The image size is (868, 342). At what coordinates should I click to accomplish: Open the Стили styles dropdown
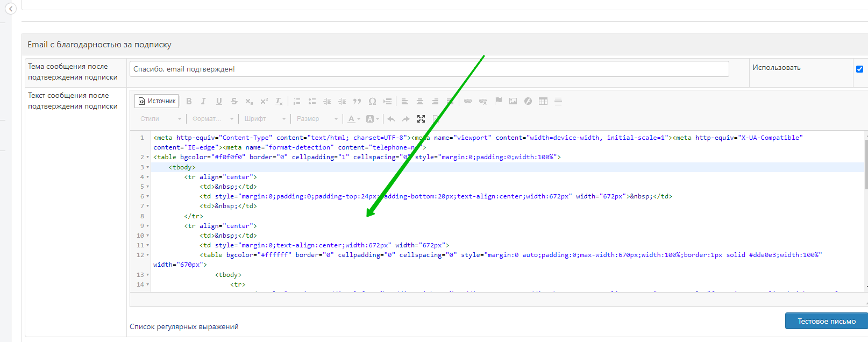161,119
